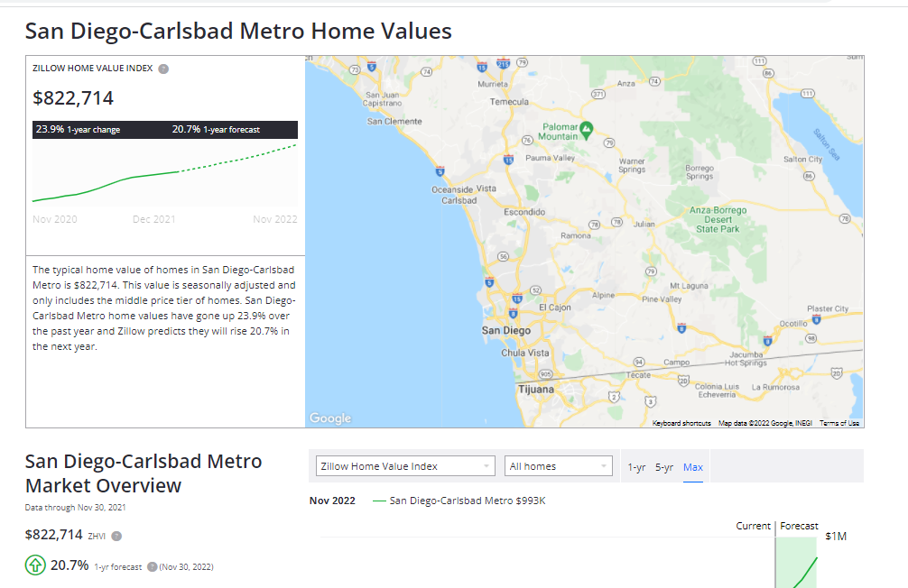Click the Zillow Home Value Index info icon
Viewport: 908px width, 588px height.
[163, 69]
